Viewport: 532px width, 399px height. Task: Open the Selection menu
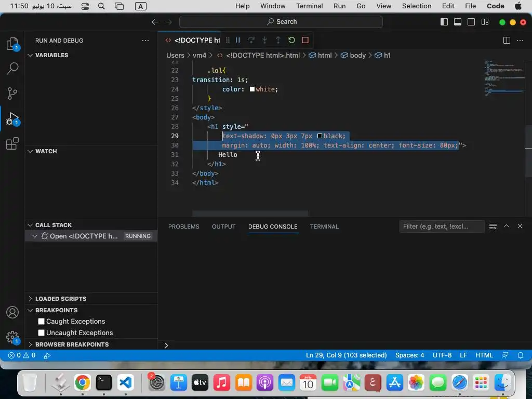[417, 6]
